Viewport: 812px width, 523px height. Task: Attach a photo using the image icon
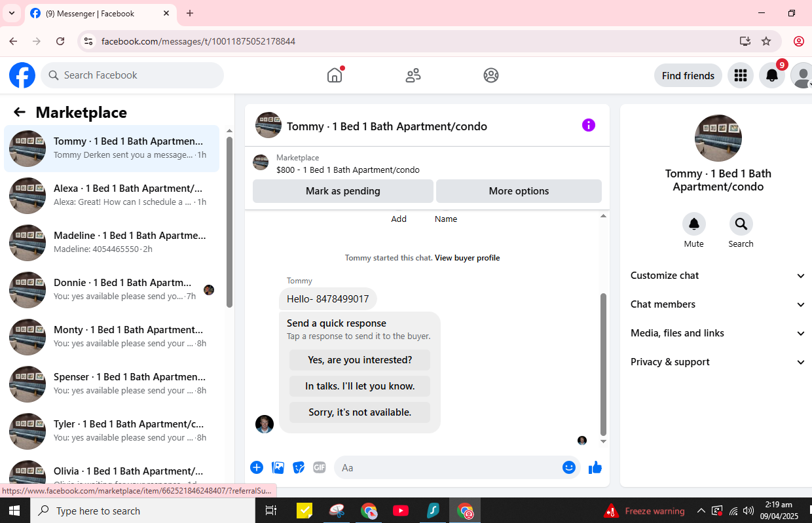click(x=278, y=467)
